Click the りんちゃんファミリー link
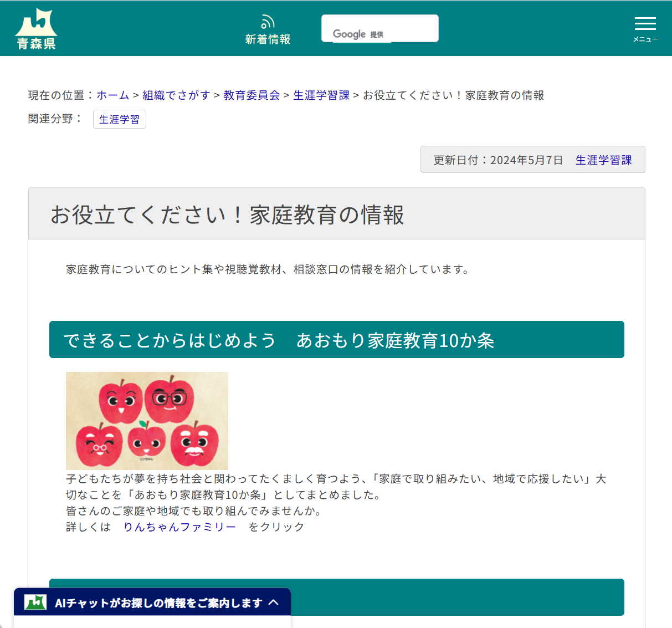 [179, 527]
